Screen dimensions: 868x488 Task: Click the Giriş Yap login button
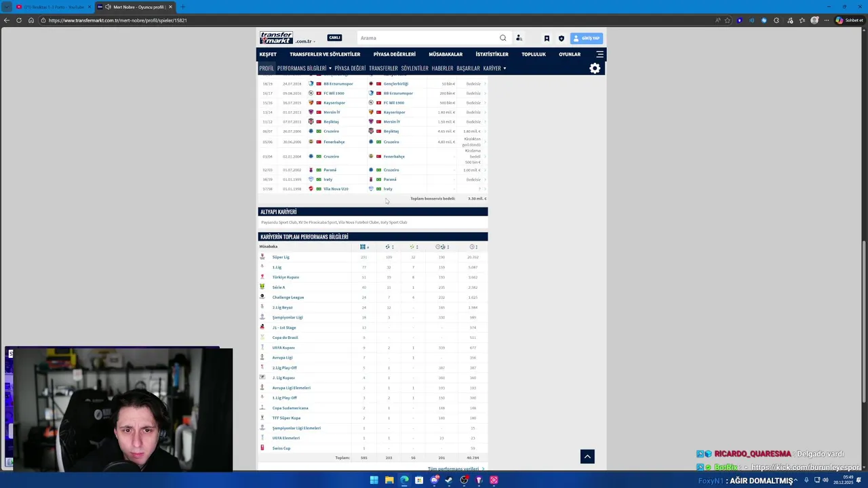coord(586,38)
